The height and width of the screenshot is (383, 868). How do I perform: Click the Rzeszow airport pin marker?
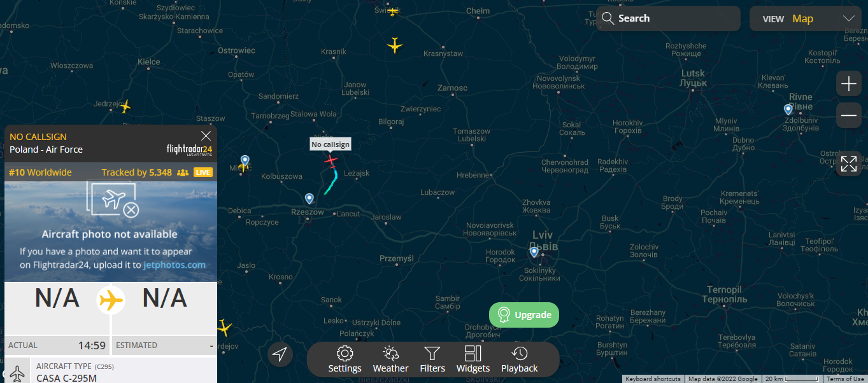309,199
